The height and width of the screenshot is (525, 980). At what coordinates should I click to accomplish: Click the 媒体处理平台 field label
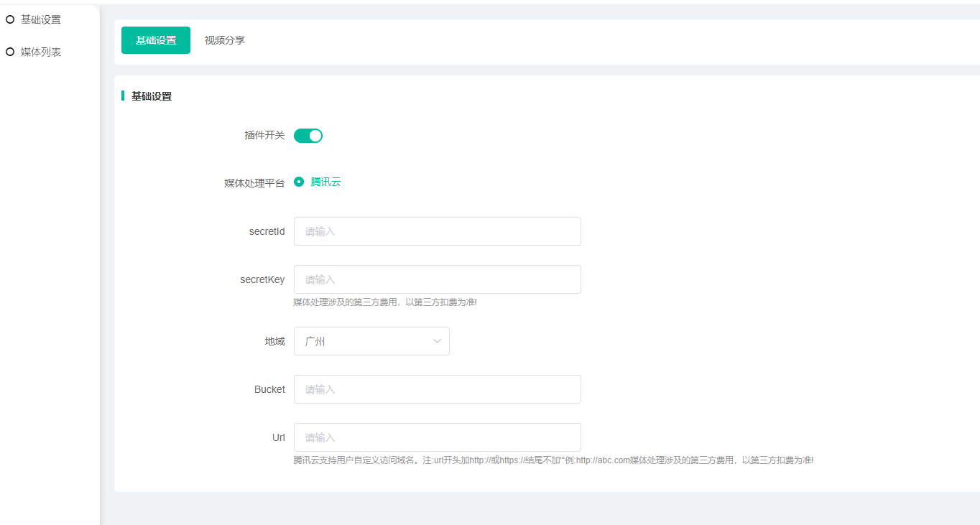pos(254,183)
